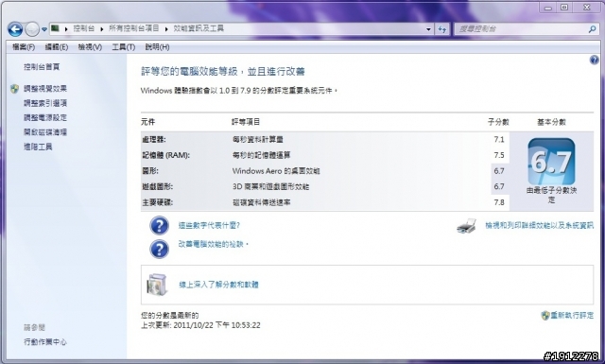Click the printer icon
The width and height of the screenshot is (605, 364).
coord(466,226)
